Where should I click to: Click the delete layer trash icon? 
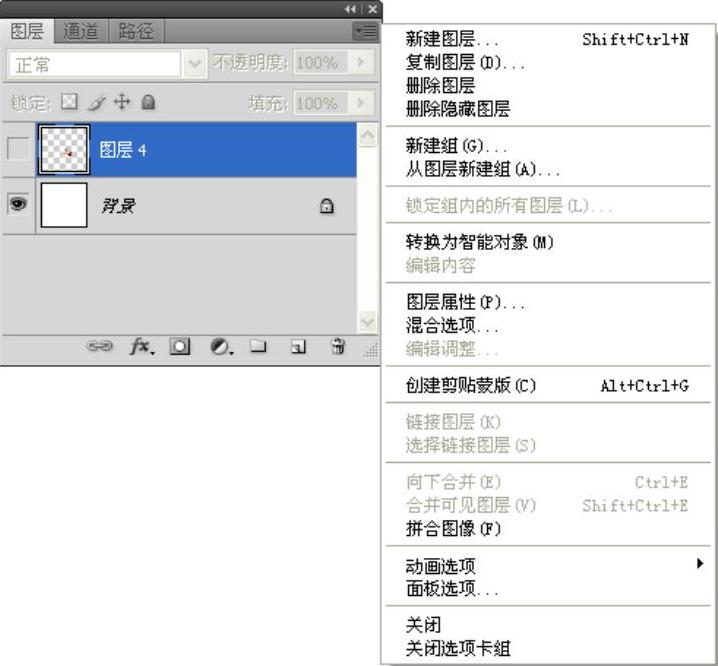click(x=338, y=346)
